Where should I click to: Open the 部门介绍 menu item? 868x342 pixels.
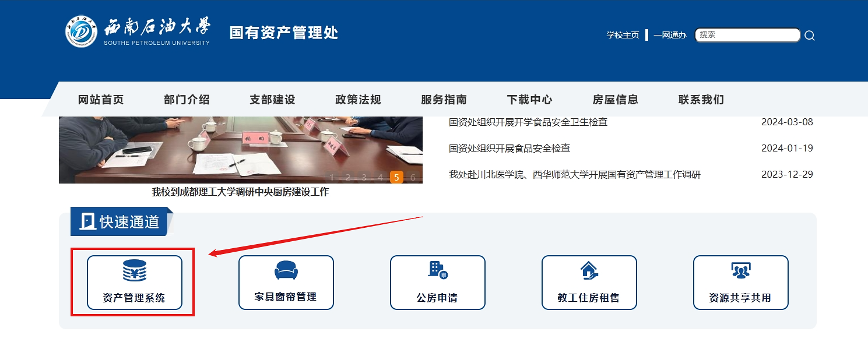(x=187, y=100)
